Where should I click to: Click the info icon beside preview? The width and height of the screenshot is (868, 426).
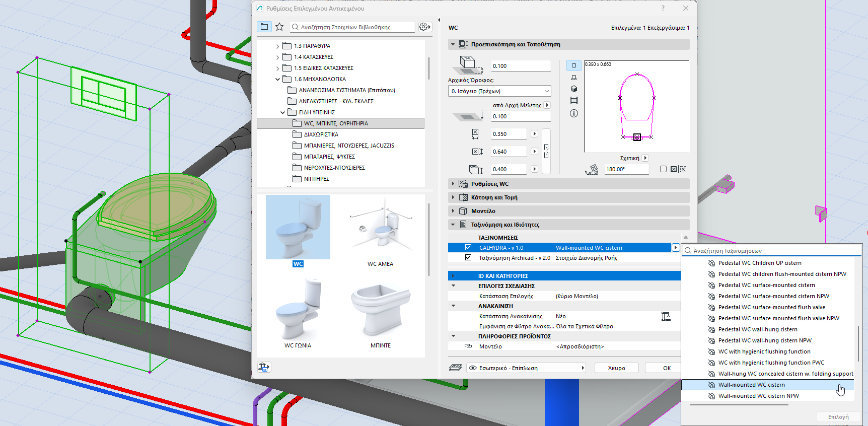coord(573,113)
